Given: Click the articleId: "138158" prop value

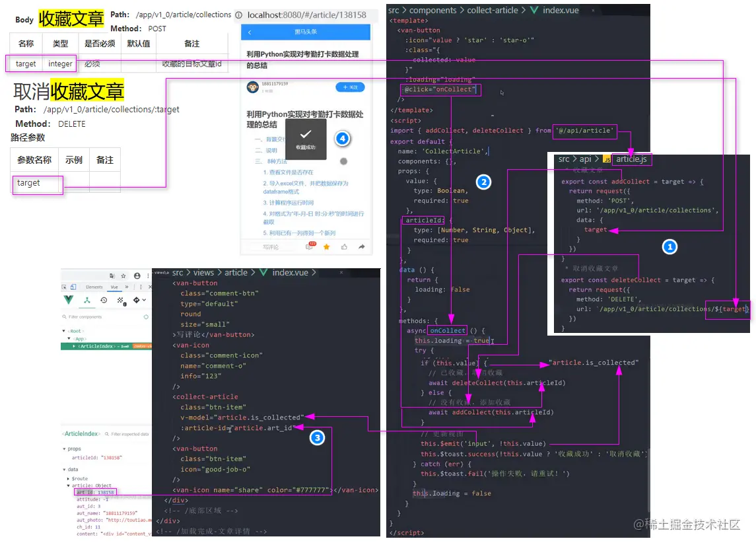Looking at the screenshot, I should coord(97,458).
